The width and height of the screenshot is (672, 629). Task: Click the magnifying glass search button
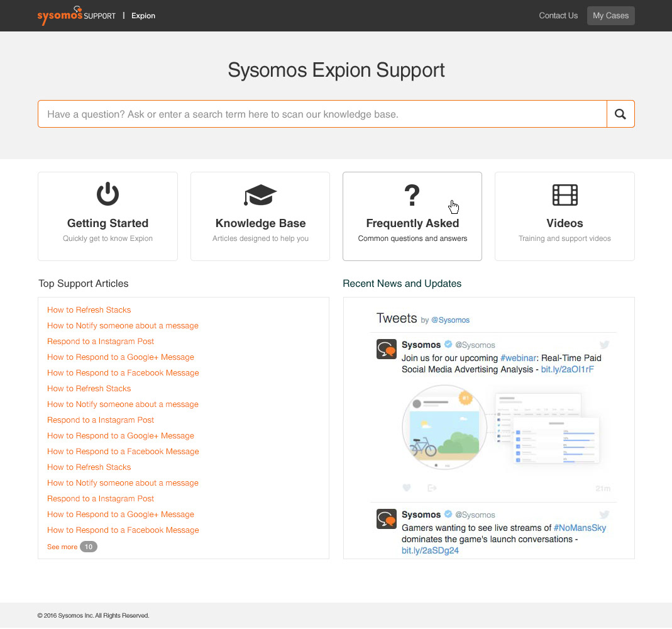[x=620, y=114]
